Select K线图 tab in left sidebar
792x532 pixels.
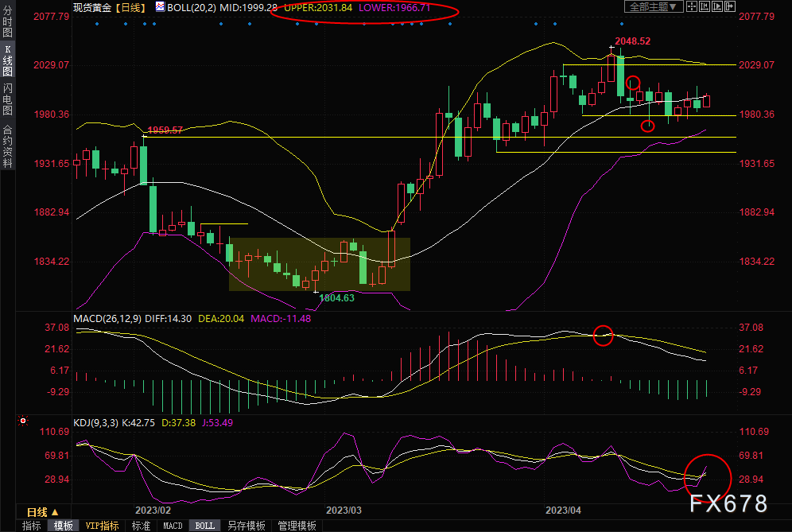tap(7, 60)
